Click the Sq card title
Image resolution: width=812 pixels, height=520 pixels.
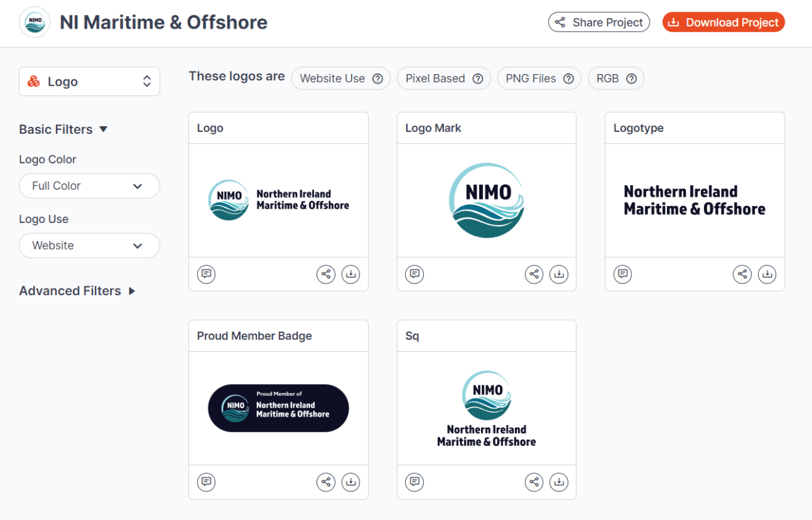[x=412, y=336]
